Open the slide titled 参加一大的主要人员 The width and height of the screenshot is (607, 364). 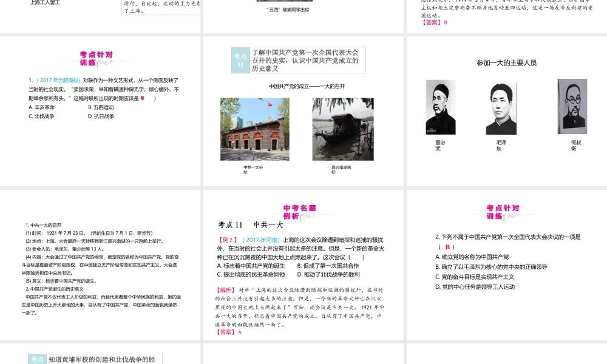[506, 111]
